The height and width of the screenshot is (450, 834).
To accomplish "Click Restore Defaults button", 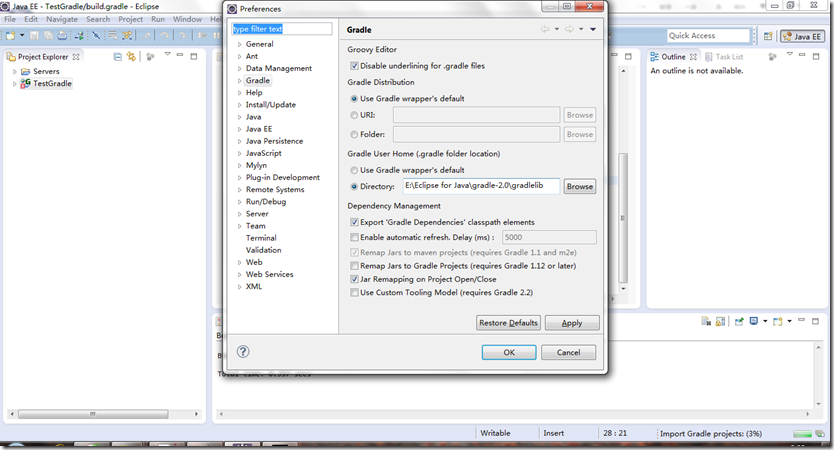I will coord(508,323).
